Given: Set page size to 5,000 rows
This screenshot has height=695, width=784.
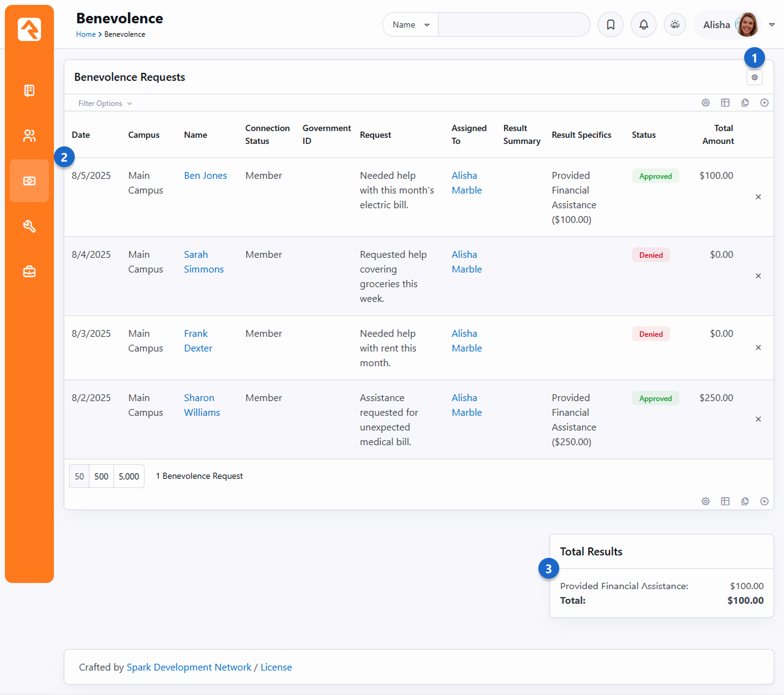Looking at the screenshot, I should coord(129,476).
